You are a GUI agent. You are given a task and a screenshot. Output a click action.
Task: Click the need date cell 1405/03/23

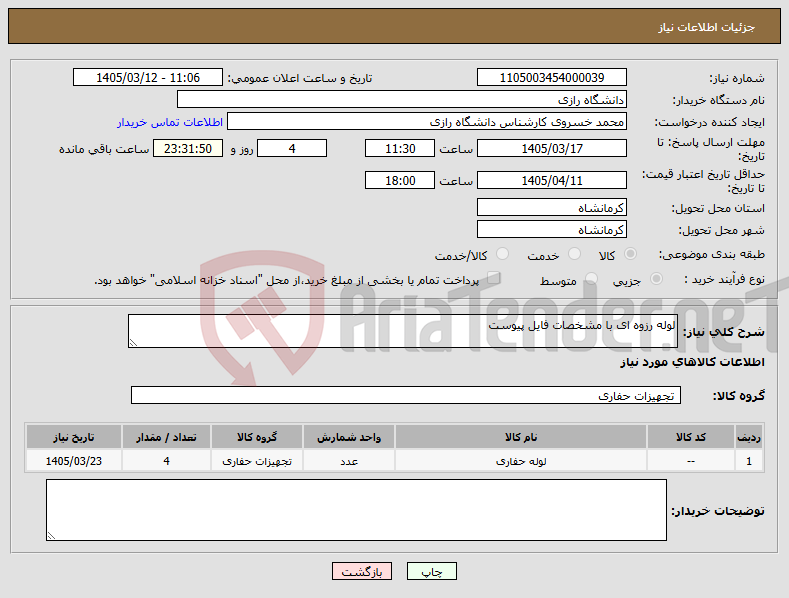pos(73,461)
